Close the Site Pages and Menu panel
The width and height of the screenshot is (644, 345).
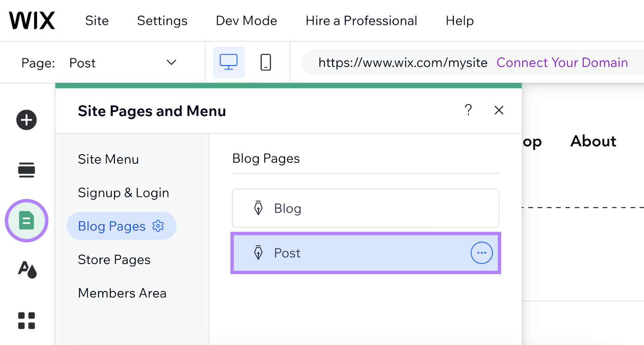[x=499, y=110]
